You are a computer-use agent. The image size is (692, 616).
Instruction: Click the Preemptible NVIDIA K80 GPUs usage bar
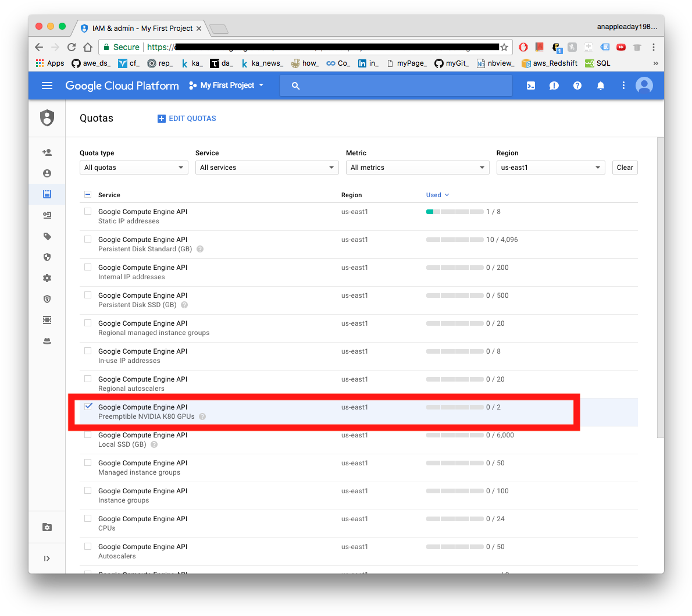[x=455, y=407]
